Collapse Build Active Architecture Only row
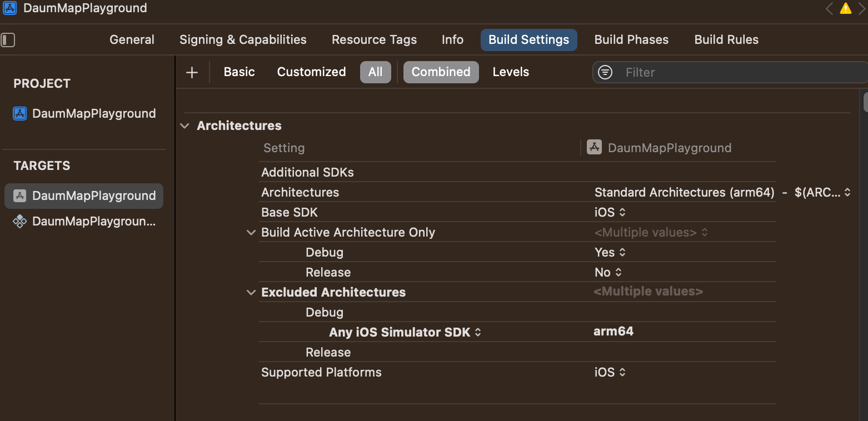 tap(251, 233)
